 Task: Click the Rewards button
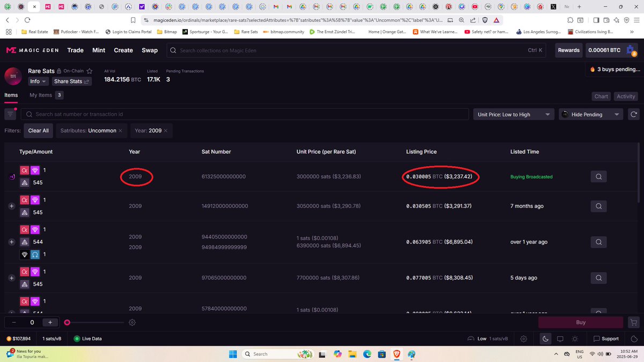click(x=569, y=50)
